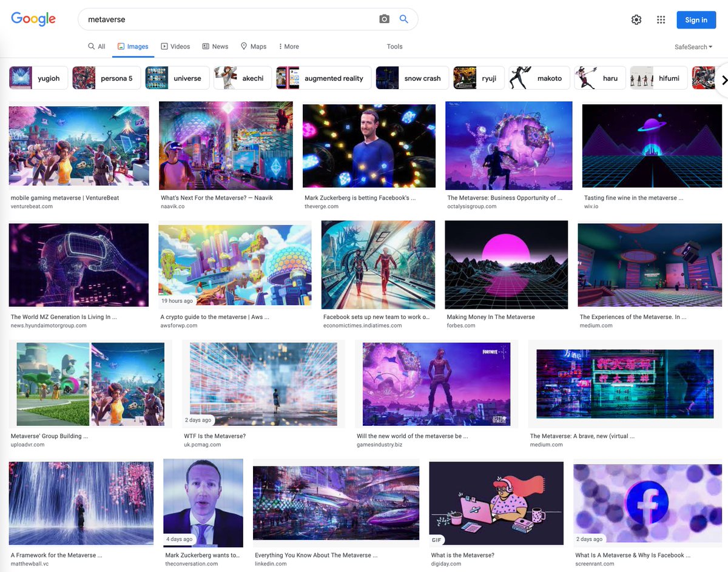
Task: Open the wiv.io wine thumbnail
Action: click(652, 146)
